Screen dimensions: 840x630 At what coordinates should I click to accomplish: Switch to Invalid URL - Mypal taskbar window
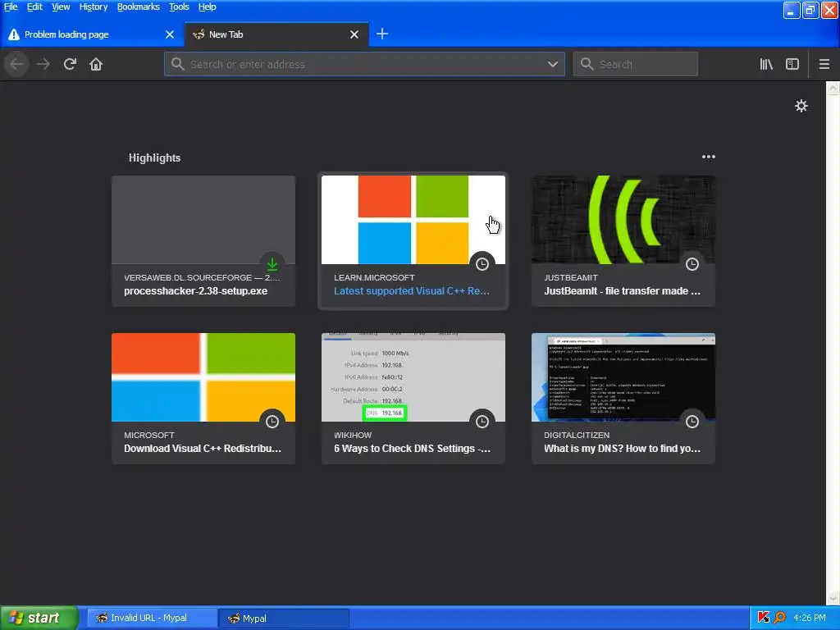[152, 619]
